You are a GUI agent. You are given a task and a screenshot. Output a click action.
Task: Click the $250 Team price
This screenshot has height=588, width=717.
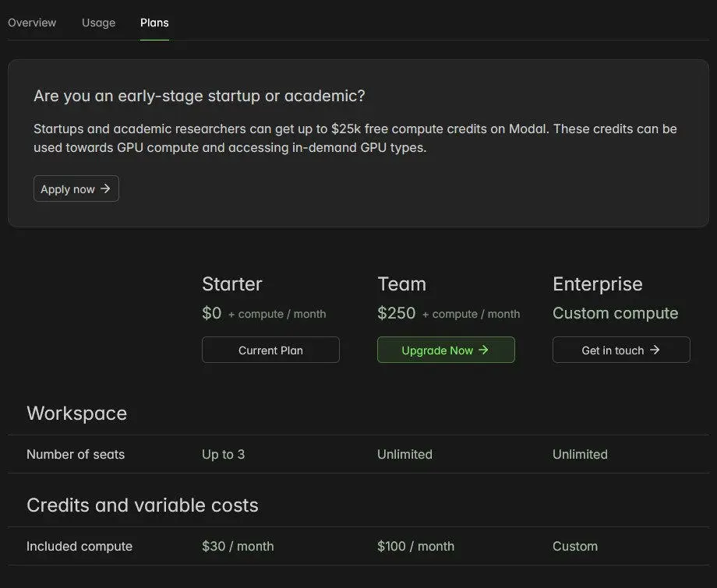click(397, 313)
